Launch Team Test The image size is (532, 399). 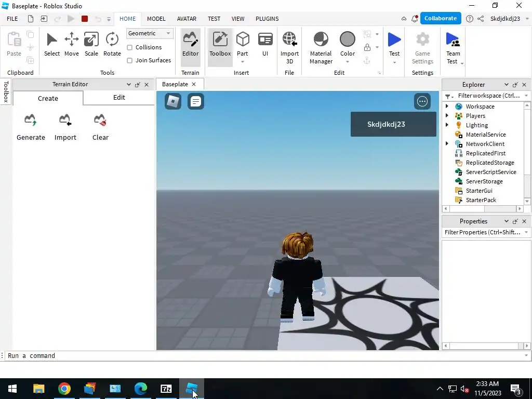[x=453, y=47]
